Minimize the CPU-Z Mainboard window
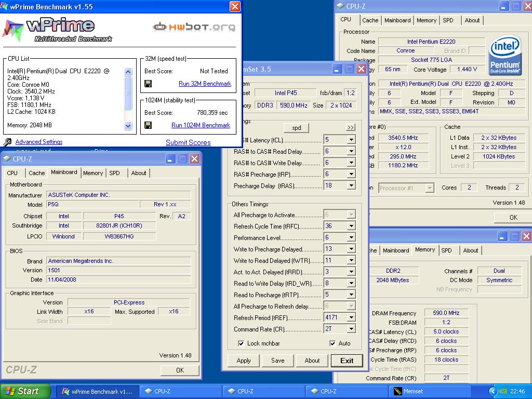Viewport: 532px width, 399px height. click(x=170, y=159)
